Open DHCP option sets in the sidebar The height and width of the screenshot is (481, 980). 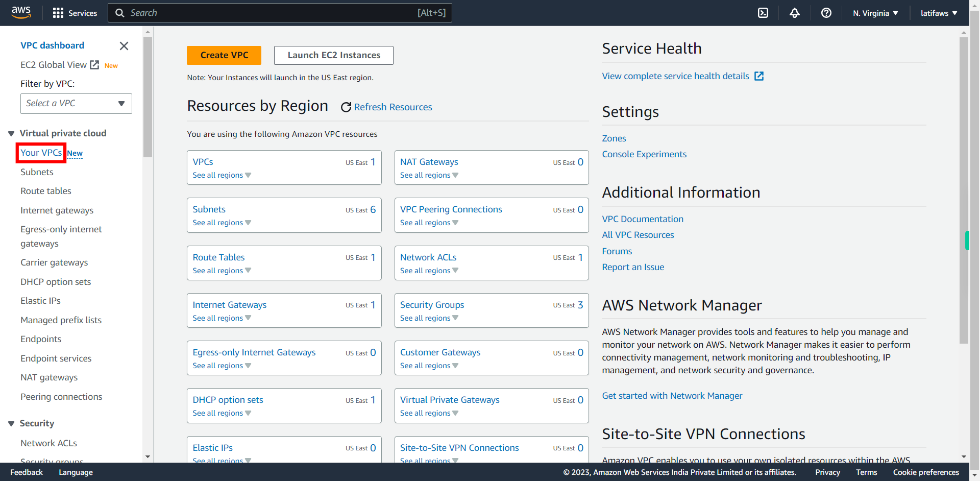(56, 282)
